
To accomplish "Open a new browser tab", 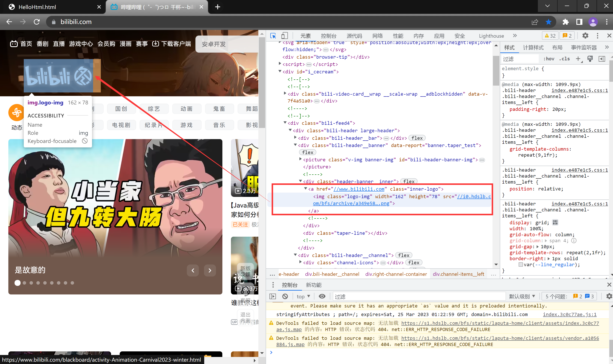I will tap(218, 7).
